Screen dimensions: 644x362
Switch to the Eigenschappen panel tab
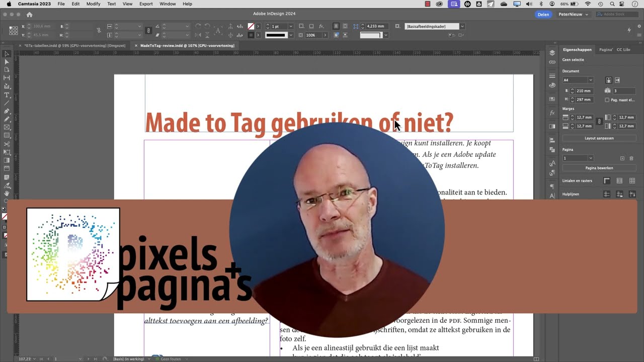[x=577, y=50]
